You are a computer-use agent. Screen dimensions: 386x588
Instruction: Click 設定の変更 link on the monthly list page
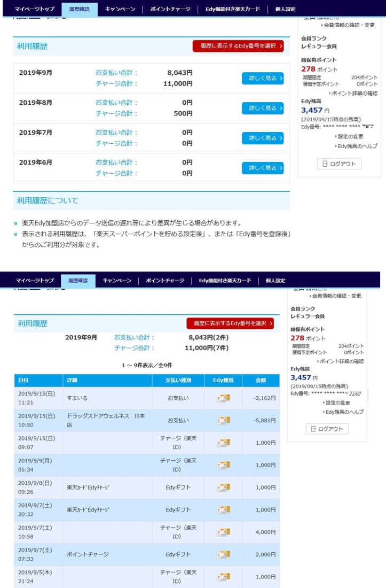(x=349, y=136)
